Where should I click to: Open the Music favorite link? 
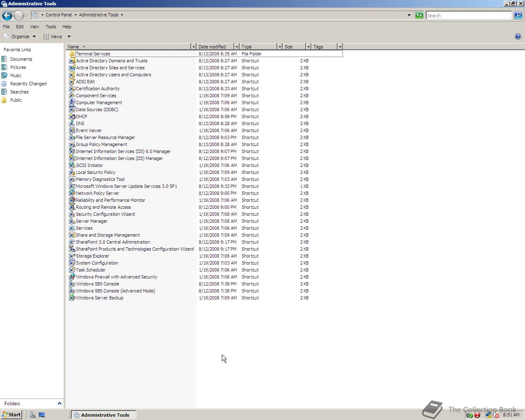pyautogui.click(x=16, y=75)
